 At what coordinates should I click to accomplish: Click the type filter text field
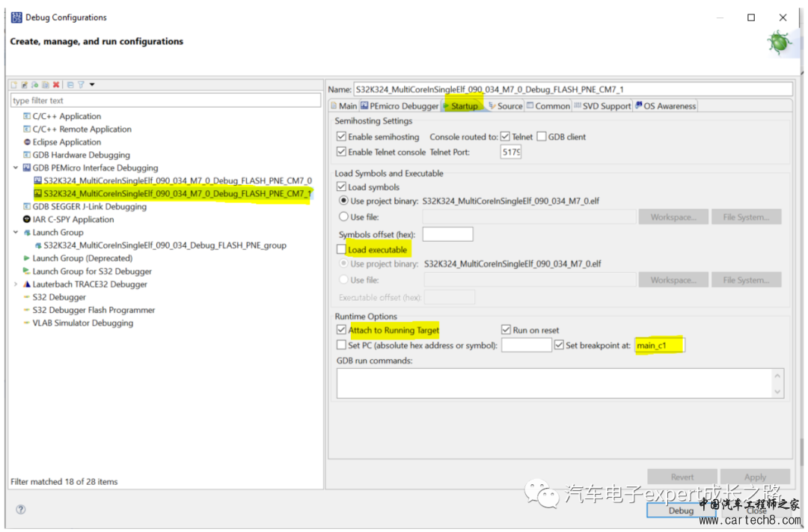pyautogui.click(x=165, y=100)
